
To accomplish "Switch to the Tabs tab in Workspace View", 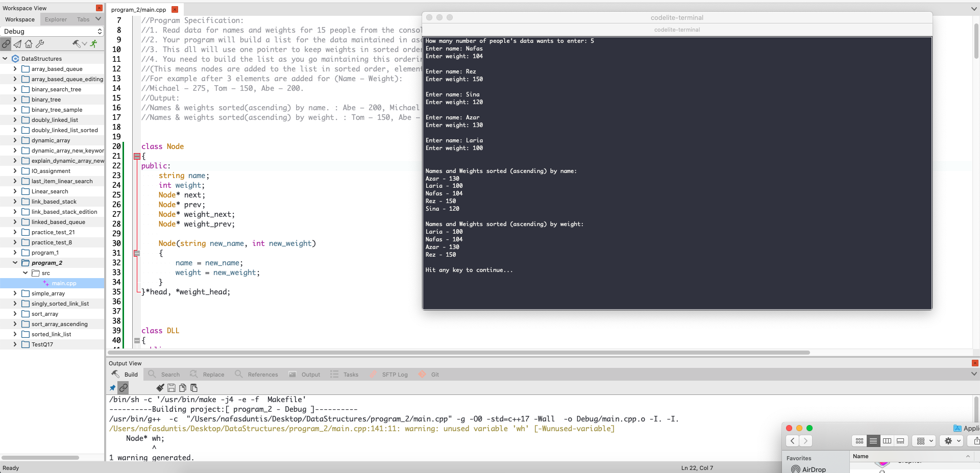I will [x=83, y=19].
